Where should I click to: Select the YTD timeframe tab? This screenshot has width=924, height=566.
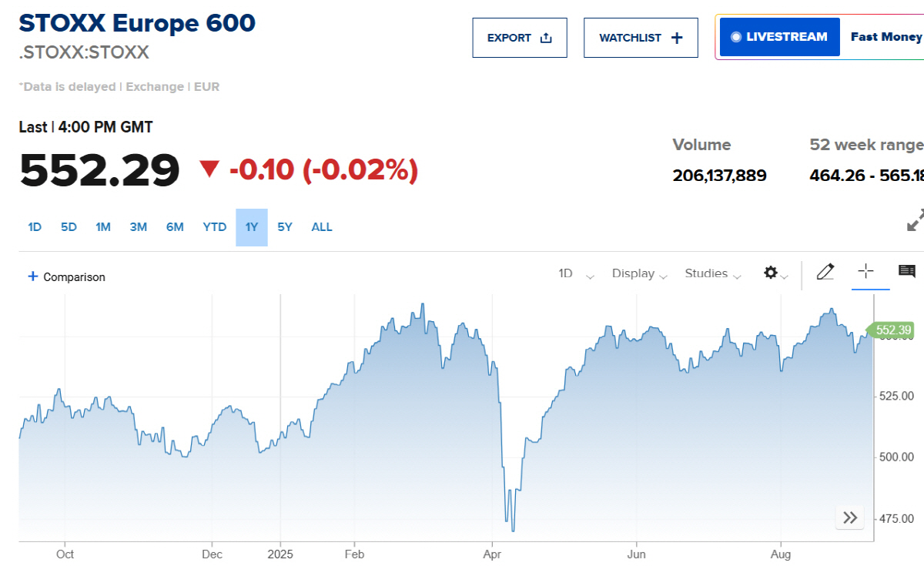pos(214,226)
